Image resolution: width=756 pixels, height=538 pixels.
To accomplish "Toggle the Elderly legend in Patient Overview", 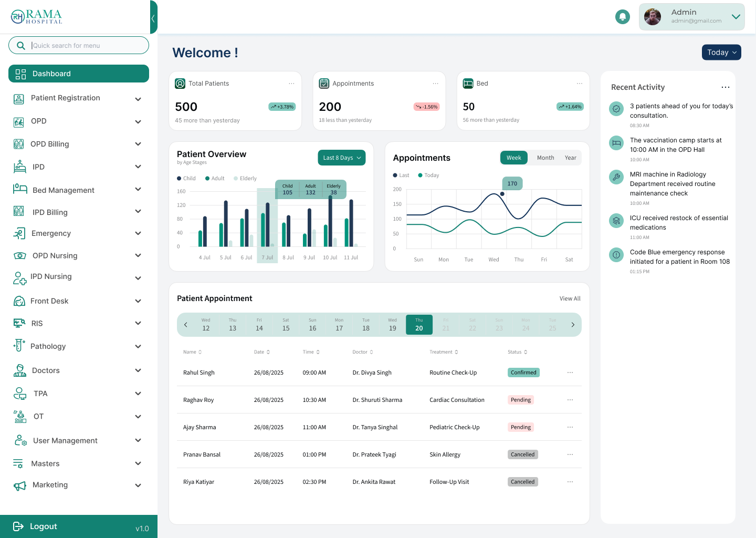I will 245,179.
